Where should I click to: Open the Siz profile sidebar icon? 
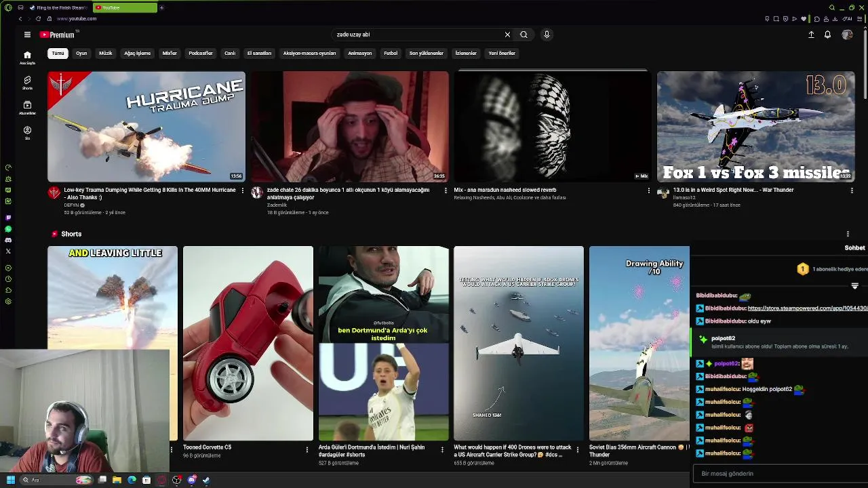click(x=27, y=133)
